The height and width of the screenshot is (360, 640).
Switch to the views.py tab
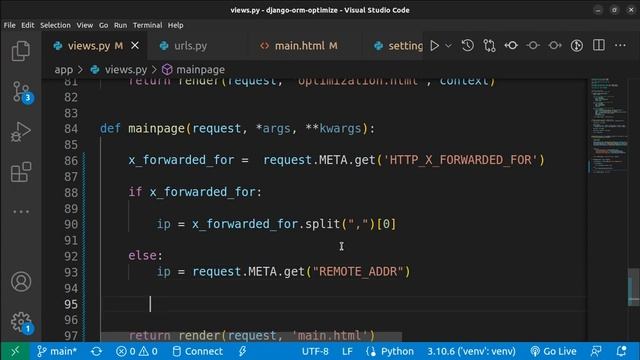click(95, 46)
